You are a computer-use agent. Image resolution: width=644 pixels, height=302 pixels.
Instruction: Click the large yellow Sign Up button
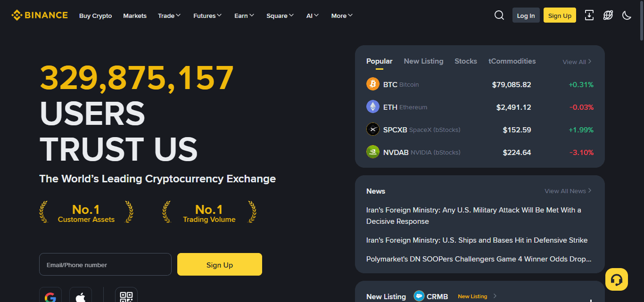click(220, 264)
